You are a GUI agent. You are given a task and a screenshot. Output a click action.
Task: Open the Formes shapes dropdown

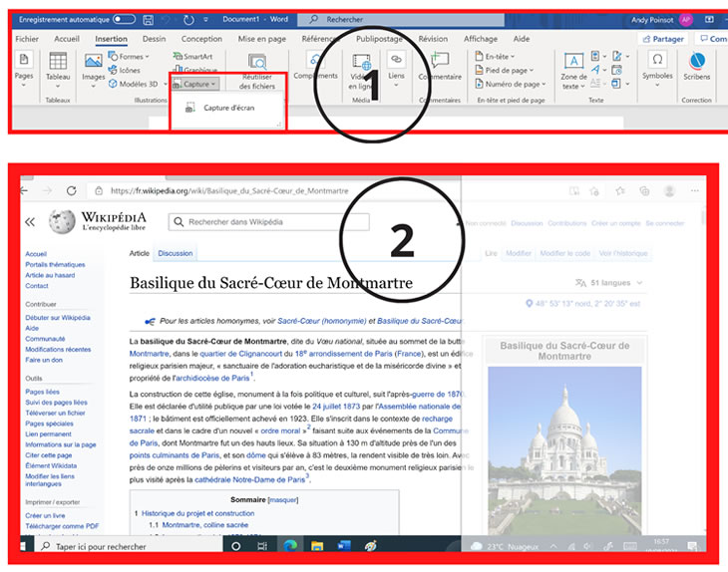pos(129,56)
